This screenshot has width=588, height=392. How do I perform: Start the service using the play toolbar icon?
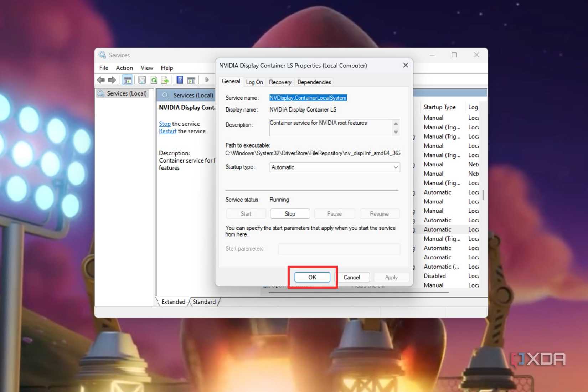click(x=207, y=79)
